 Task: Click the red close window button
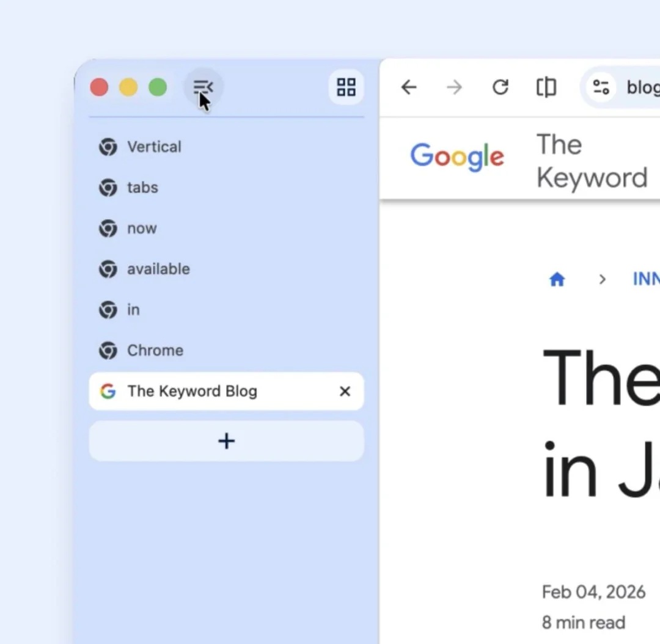[x=100, y=87]
